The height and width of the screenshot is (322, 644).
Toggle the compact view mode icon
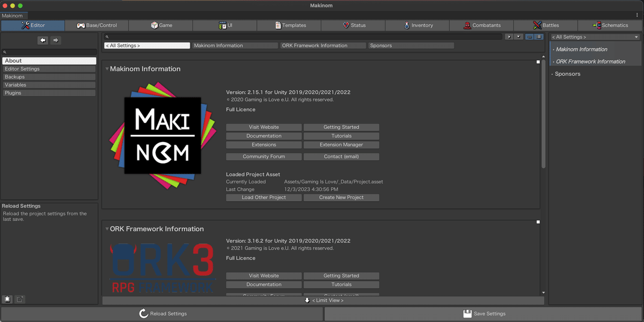click(530, 36)
